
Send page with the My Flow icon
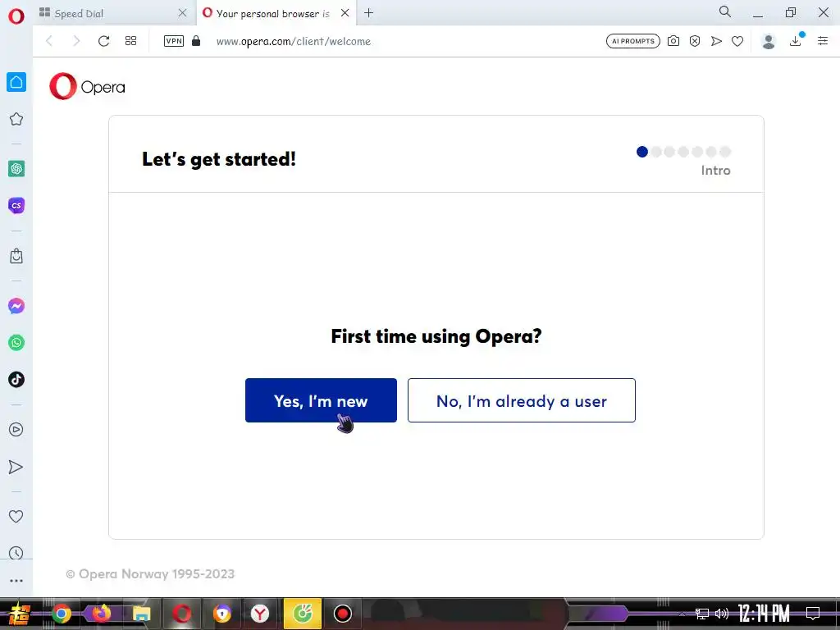coord(716,41)
